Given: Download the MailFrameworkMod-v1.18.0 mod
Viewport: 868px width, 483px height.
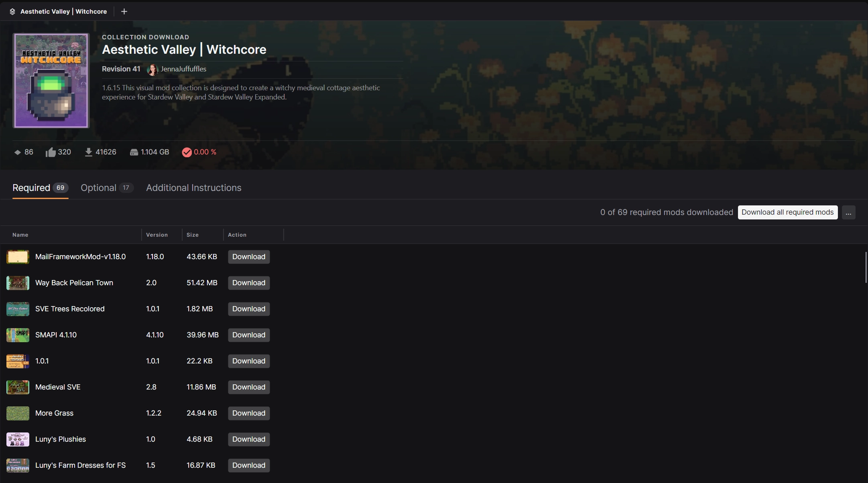Looking at the screenshot, I should click(x=249, y=256).
